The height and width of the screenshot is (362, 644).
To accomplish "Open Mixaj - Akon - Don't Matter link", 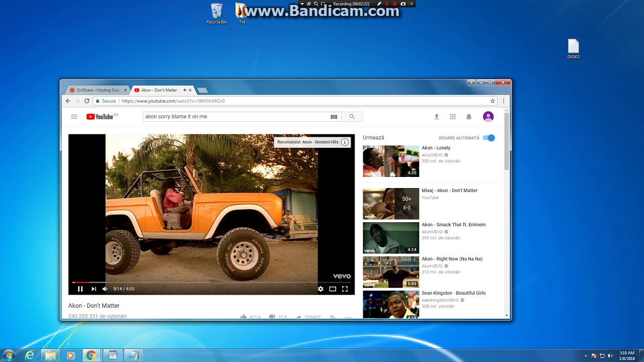I will [x=449, y=191].
